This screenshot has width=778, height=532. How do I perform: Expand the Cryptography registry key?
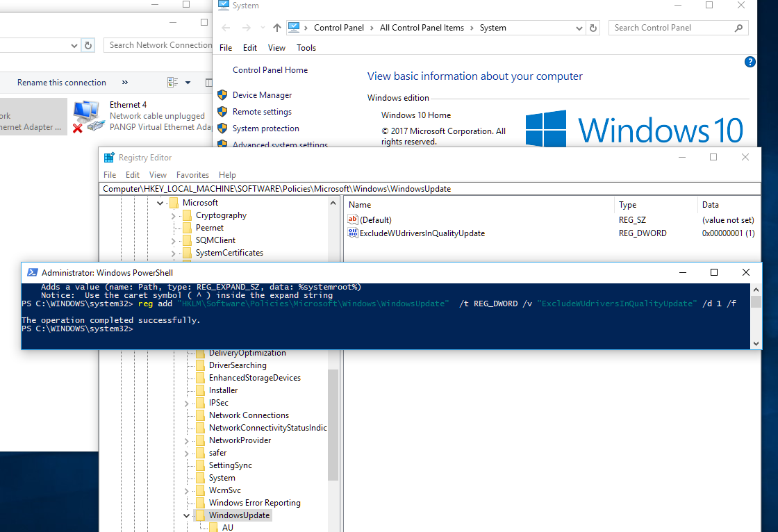(173, 216)
